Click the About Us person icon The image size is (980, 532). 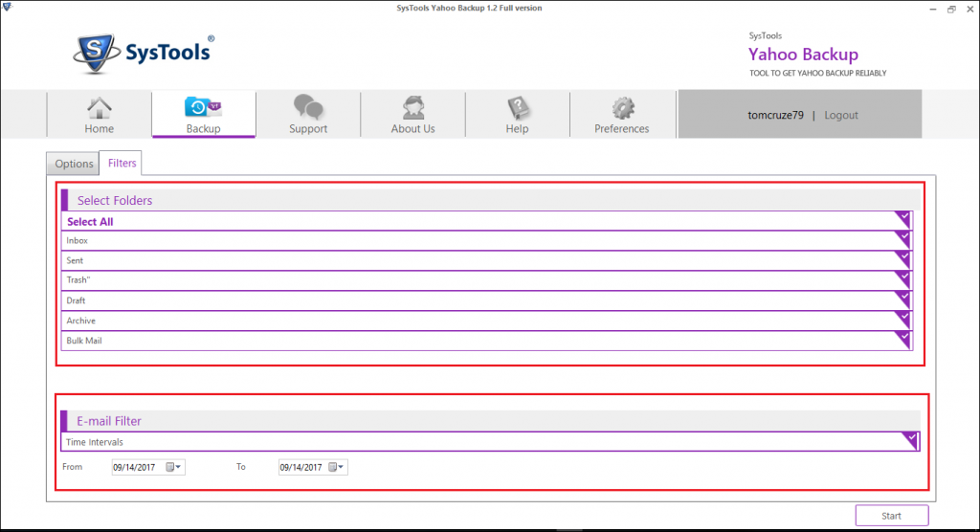(413, 107)
